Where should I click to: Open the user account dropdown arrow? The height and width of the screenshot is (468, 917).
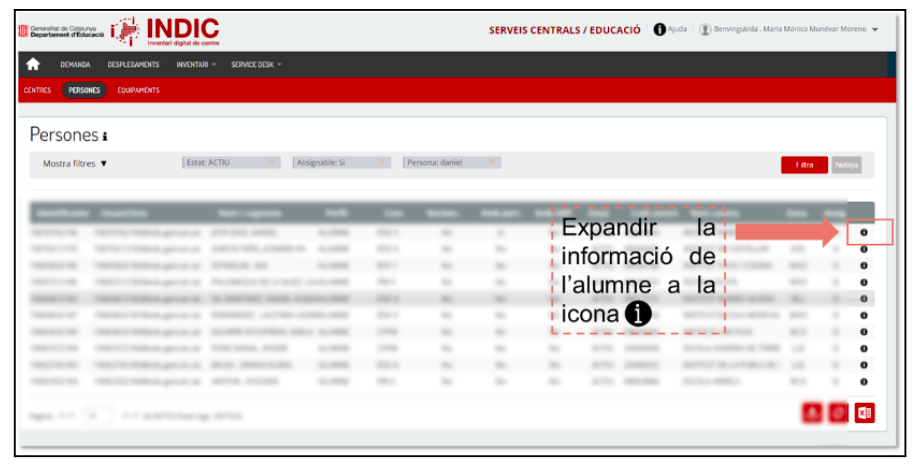(875, 30)
